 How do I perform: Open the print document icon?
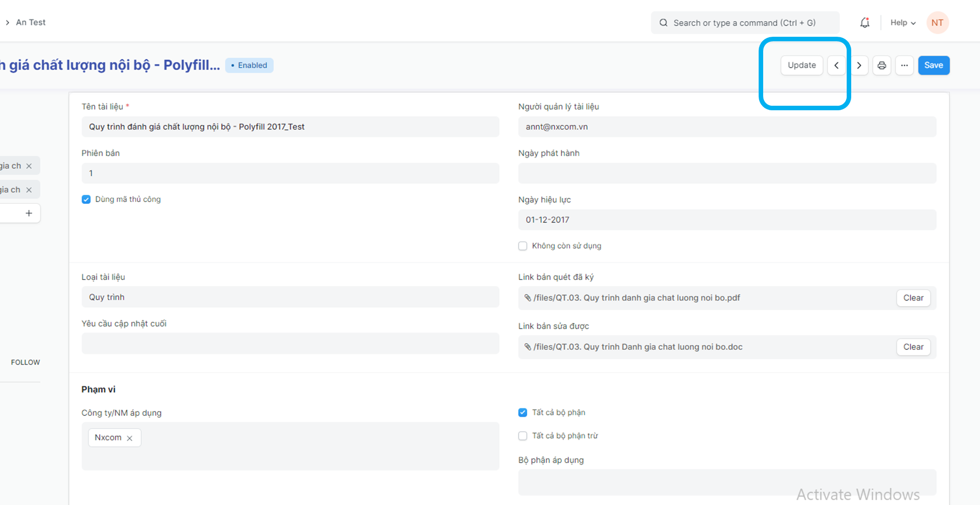[x=881, y=65]
